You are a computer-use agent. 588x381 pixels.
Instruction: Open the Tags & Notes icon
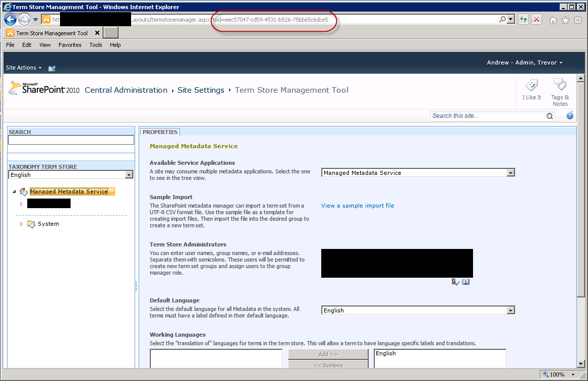[x=560, y=86]
